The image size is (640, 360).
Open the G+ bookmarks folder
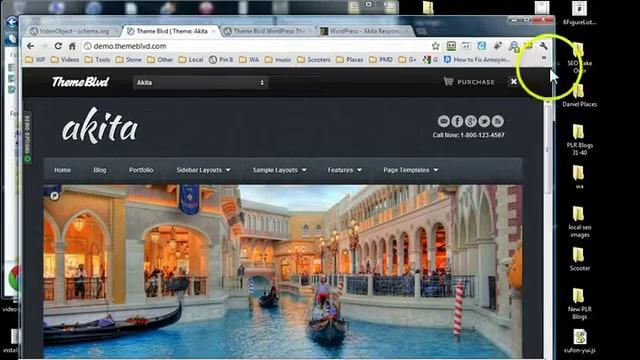click(408, 60)
